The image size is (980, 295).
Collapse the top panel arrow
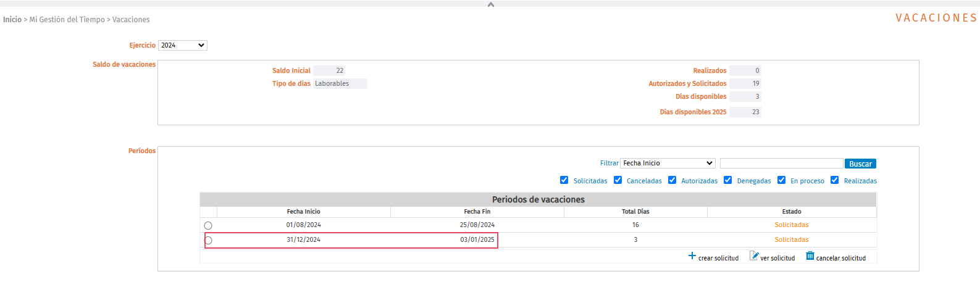coord(491,4)
